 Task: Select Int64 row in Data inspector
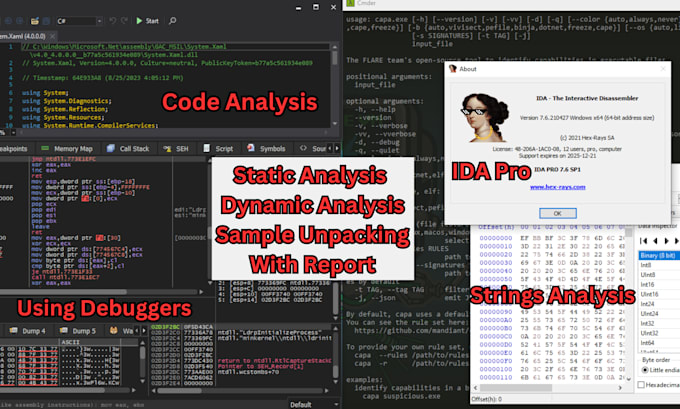pos(659,343)
